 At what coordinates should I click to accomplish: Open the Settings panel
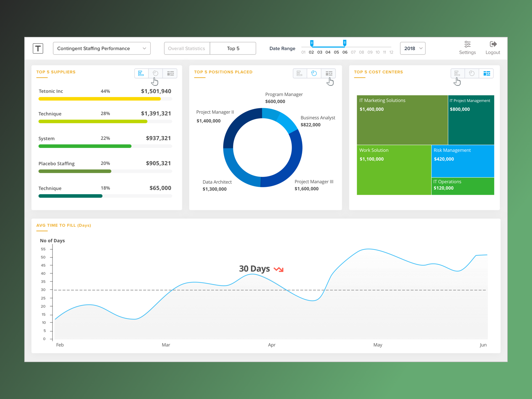[x=467, y=48]
